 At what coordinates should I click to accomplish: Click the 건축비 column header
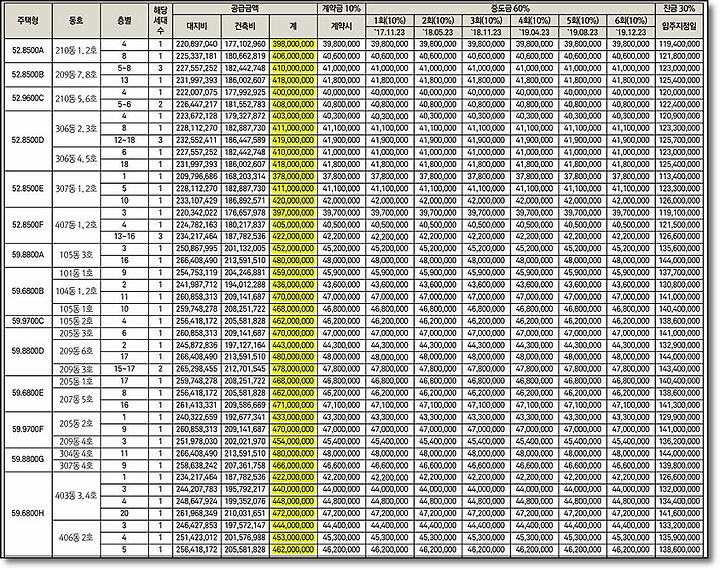coord(245,27)
